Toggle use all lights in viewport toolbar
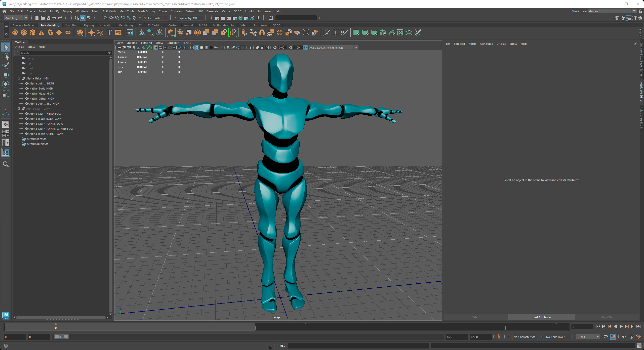644x350 pixels. pos(216,48)
